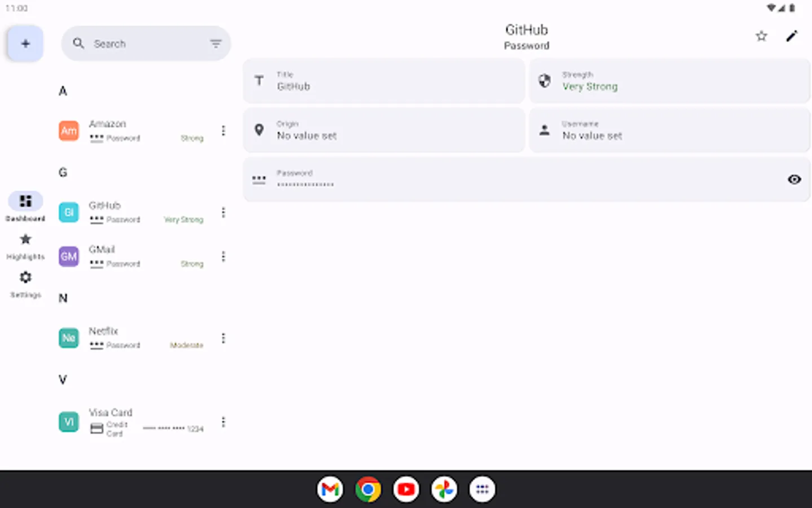
Task: Open the Netflix password entry
Action: pyautogui.click(x=144, y=338)
